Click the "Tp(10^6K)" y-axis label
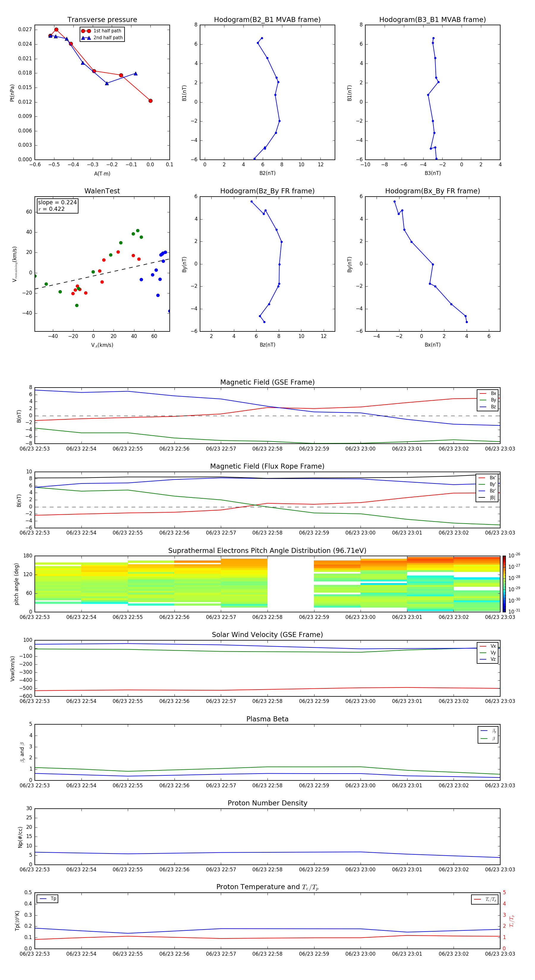The height and width of the screenshot is (980, 535). point(17,921)
